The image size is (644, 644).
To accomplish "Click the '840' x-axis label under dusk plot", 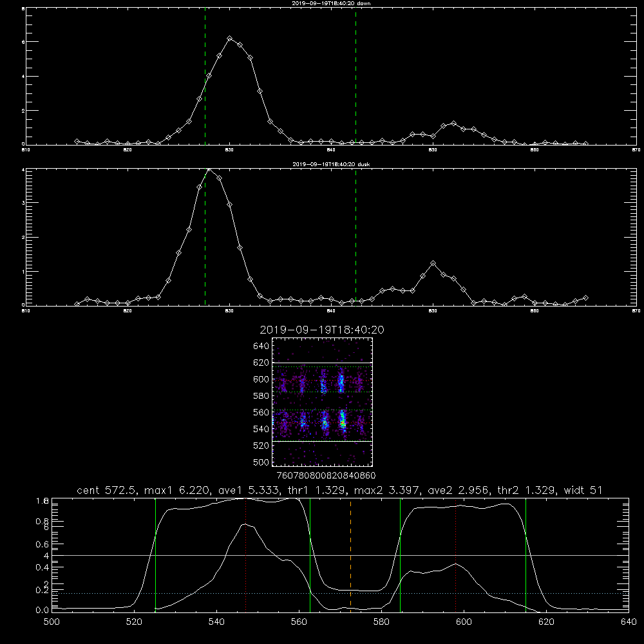I will [x=331, y=311].
